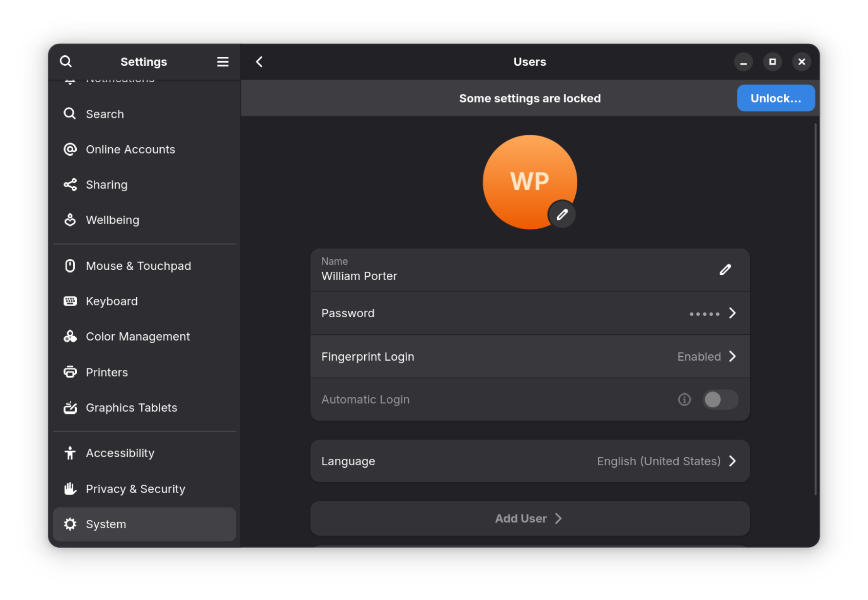Open Language selection chevron
This screenshot has height=600, width=868.
[732, 461]
